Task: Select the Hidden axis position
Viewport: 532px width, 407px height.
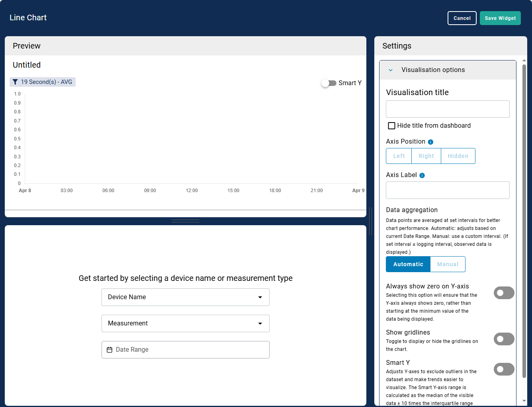Action: coord(458,156)
